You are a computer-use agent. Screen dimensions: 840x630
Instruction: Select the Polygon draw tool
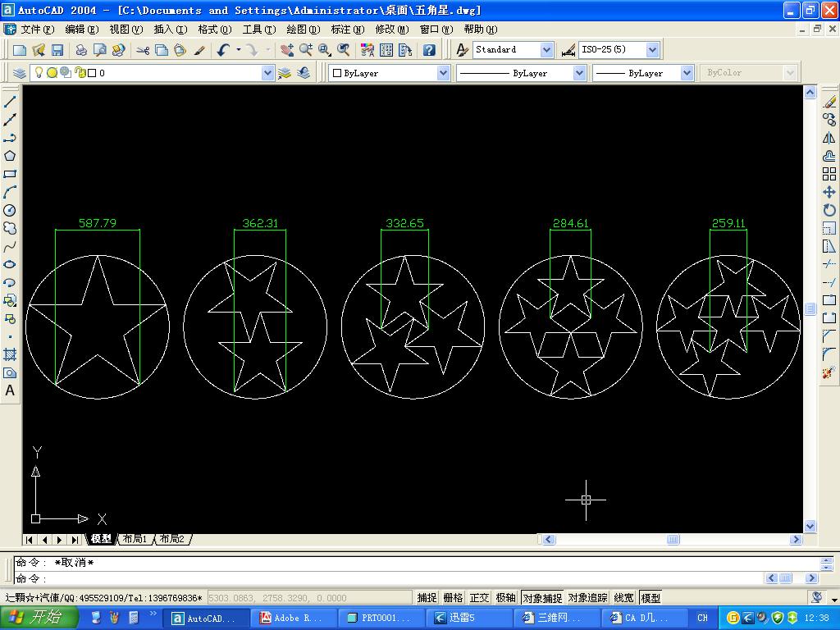(10, 156)
